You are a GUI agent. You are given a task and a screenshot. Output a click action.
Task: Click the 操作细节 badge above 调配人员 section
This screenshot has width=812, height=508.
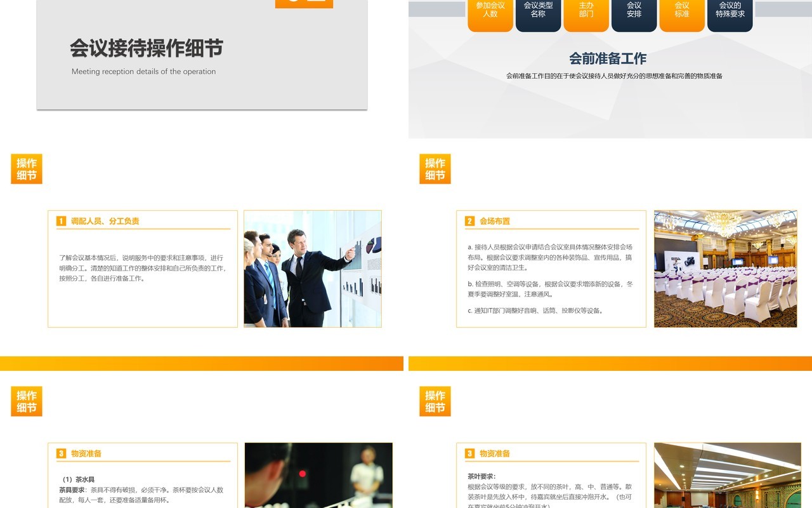[27, 169]
